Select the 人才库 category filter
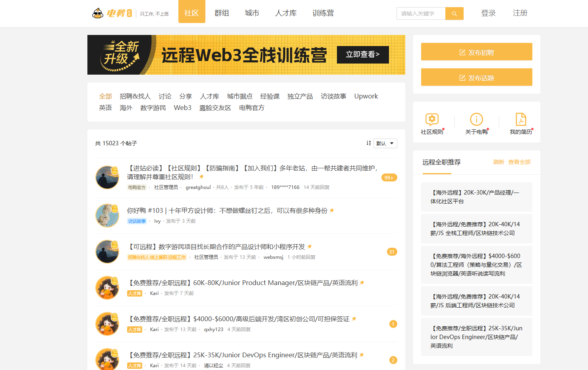 tap(209, 96)
